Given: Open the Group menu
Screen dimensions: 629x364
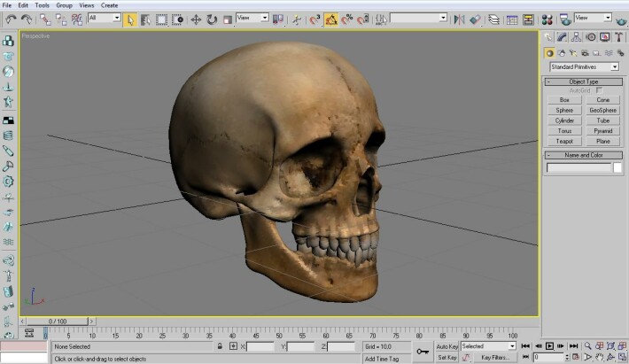Looking at the screenshot, I should [x=64, y=5].
